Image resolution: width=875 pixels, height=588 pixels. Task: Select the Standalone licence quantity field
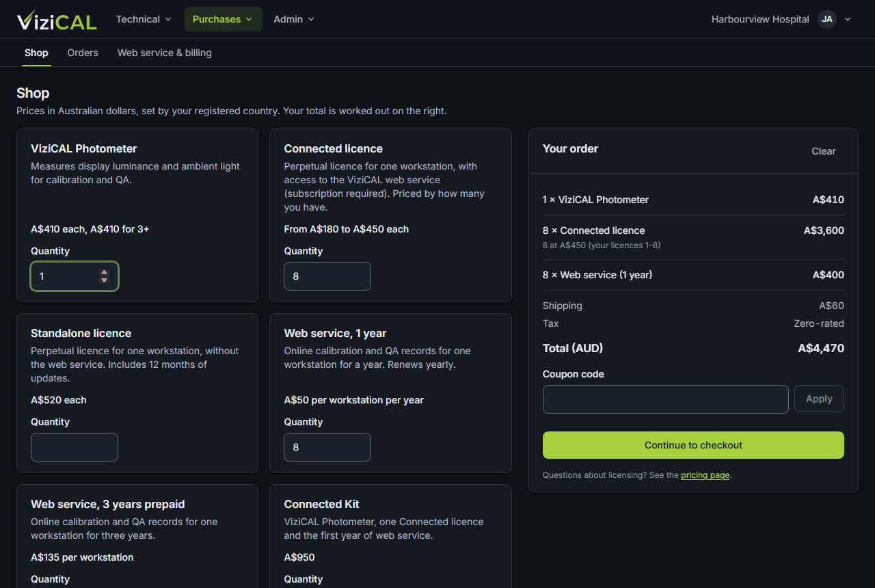pyautogui.click(x=75, y=447)
